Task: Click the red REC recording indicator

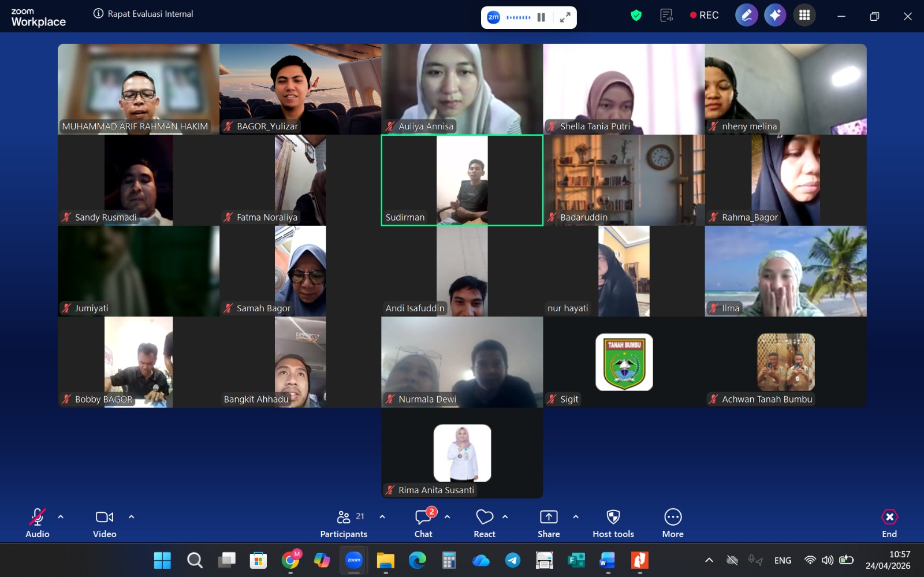Action: pyautogui.click(x=705, y=16)
